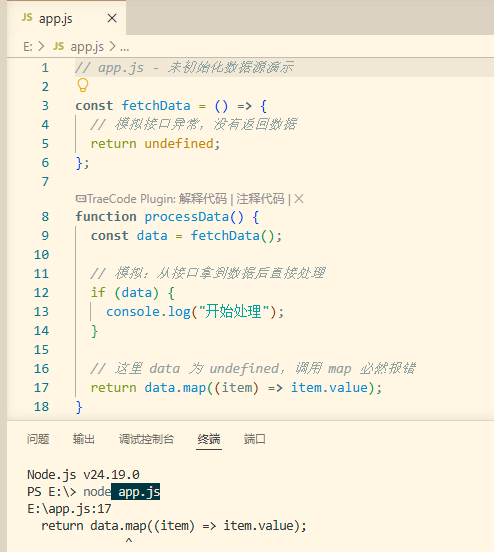Screen dimensions: 494x552
Task: Click the 'PS E:\>' terminal prompt
Action: point(52,492)
